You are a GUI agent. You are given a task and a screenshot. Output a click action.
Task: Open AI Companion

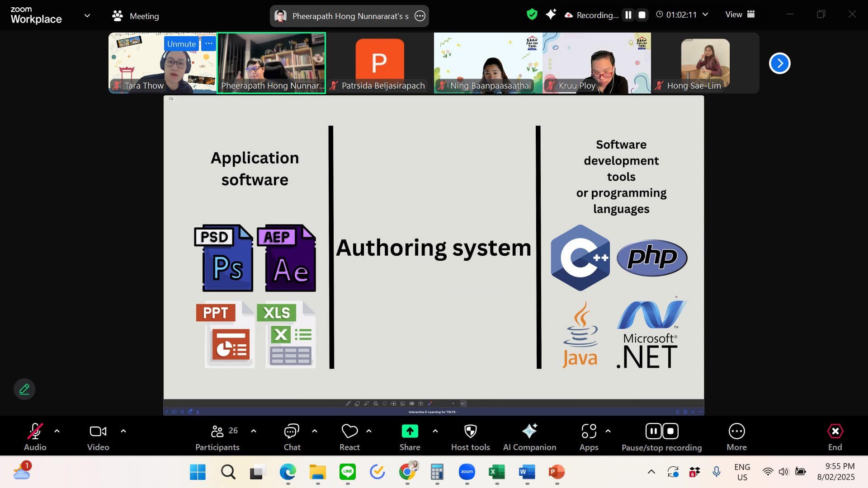pyautogui.click(x=530, y=436)
